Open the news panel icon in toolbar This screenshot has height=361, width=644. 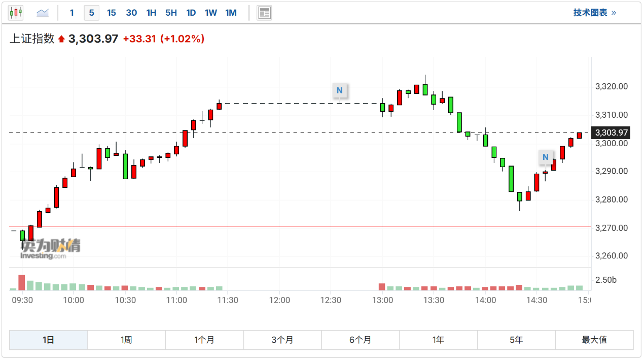[x=264, y=13]
